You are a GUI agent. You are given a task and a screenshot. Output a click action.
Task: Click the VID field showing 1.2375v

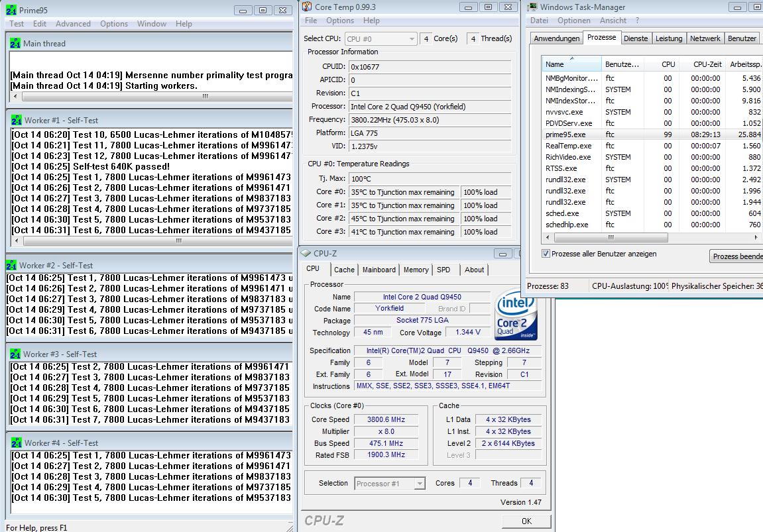coord(430,146)
